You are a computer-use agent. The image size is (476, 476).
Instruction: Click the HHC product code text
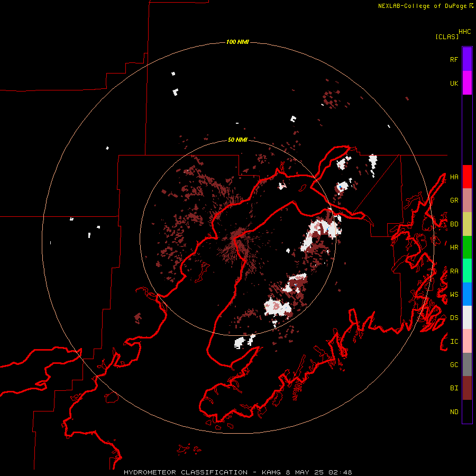tap(465, 32)
